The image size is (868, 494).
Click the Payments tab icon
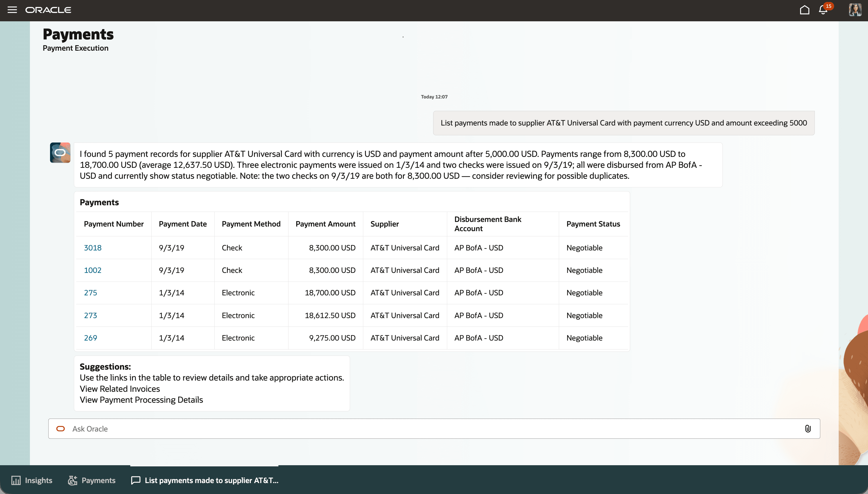coord(72,480)
